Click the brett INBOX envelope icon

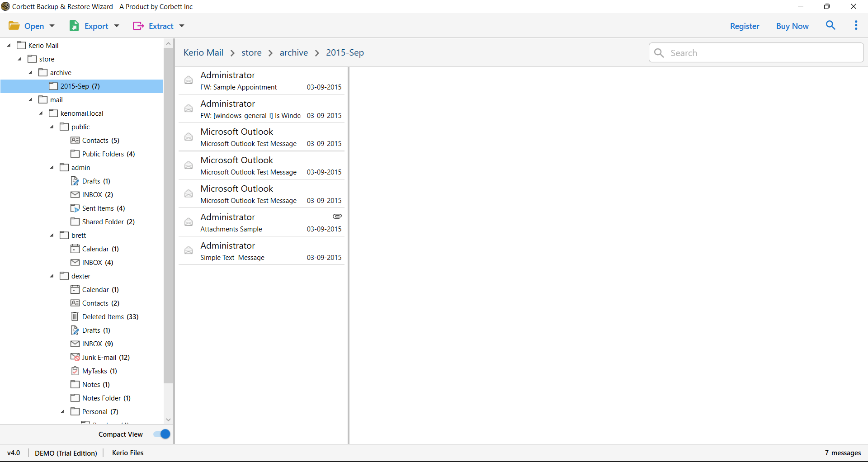(75, 262)
